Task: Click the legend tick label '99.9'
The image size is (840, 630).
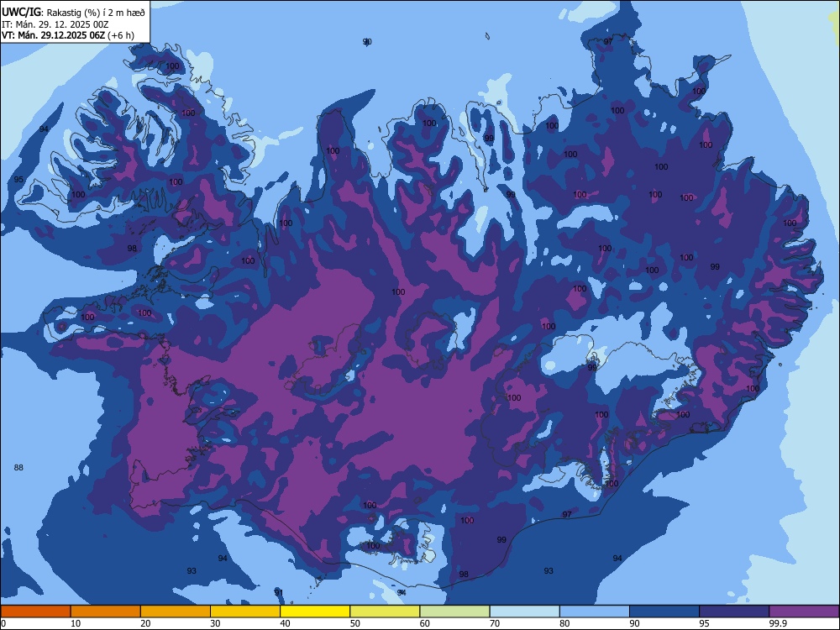Action: (x=778, y=623)
